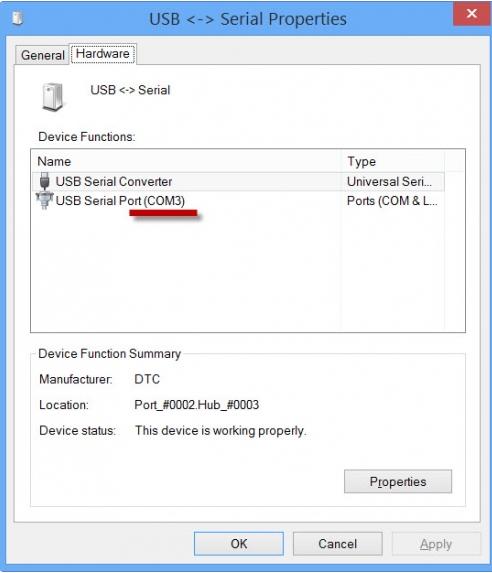Viewport: 492px width, 573px height.
Task: Click the Apply button
Action: tap(436, 544)
